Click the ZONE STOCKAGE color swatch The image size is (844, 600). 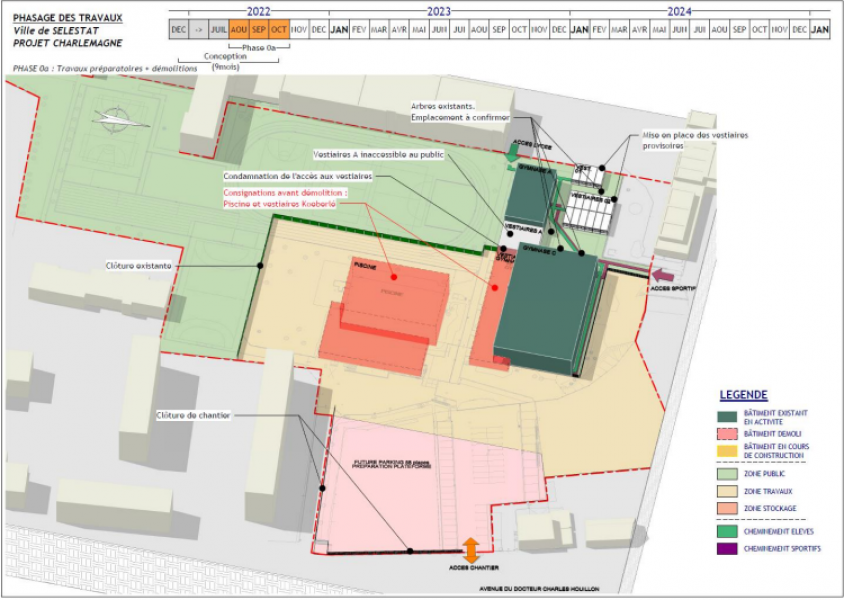coord(727,508)
